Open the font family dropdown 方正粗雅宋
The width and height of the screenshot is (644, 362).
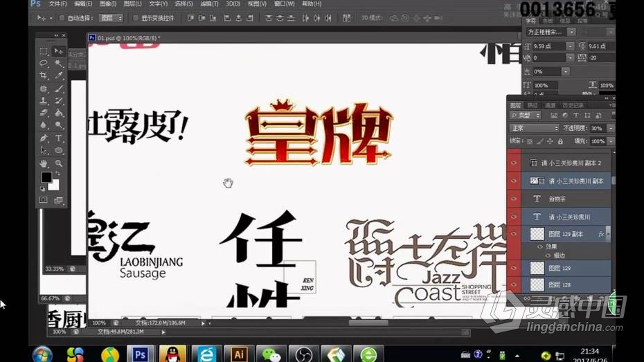tap(571, 32)
